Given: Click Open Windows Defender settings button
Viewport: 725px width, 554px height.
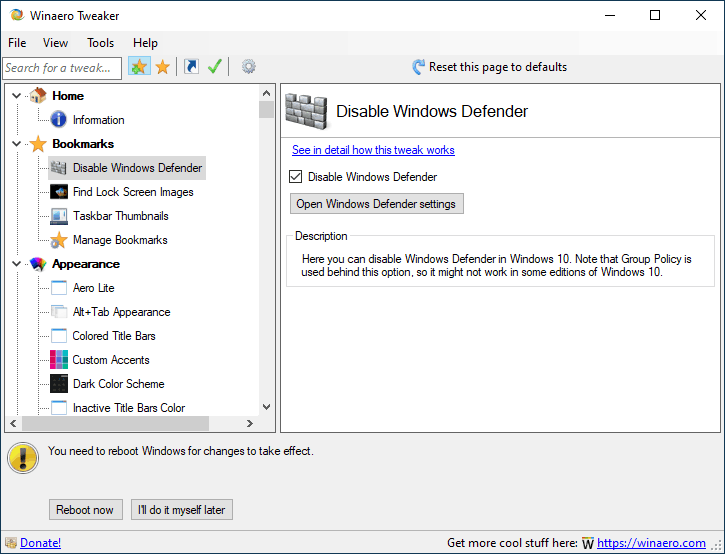Looking at the screenshot, I should click(377, 204).
